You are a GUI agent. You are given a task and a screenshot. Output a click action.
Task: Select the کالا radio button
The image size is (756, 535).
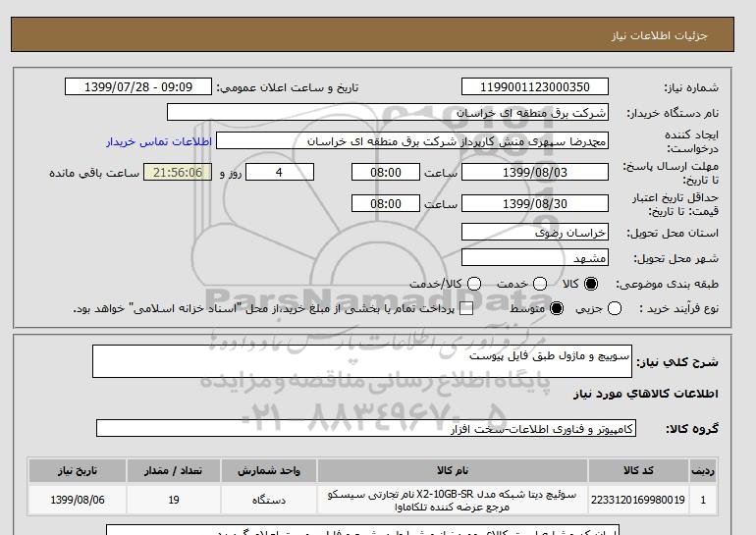(x=591, y=284)
